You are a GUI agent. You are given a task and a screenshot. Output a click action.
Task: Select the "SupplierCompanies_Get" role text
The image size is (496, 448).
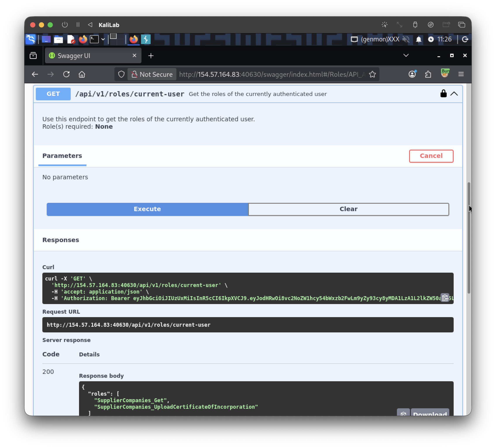[130, 400]
